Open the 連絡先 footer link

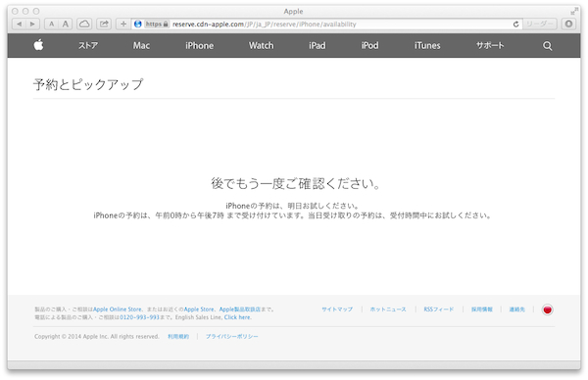pyautogui.click(x=516, y=309)
